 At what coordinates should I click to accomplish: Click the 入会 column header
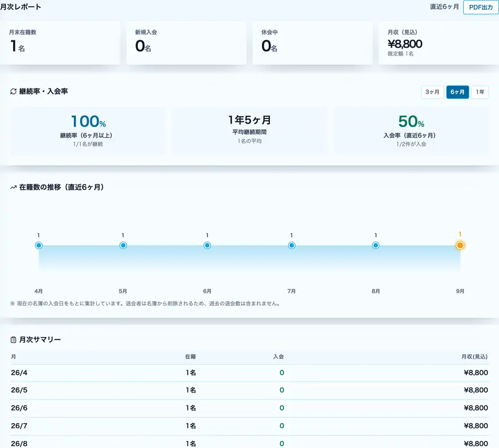[278, 357]
